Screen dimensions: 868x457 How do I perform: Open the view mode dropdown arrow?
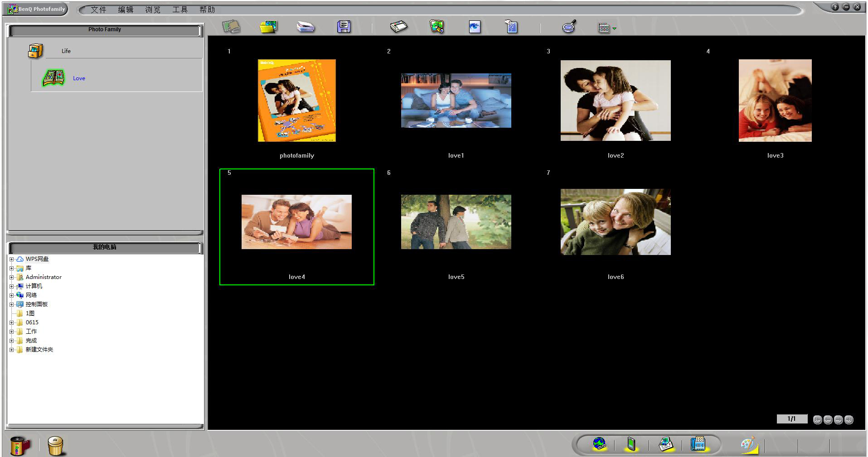614,29
